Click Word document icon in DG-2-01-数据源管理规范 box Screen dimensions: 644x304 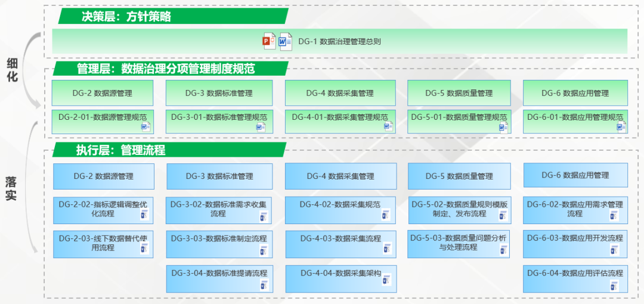tap(145, 126)
